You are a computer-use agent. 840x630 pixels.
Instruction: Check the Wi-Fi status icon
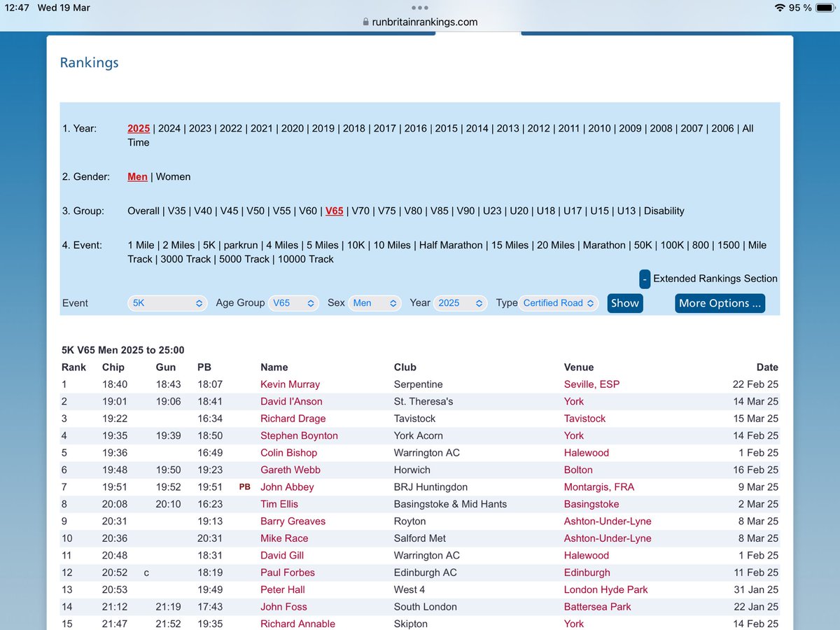[780, 8]
